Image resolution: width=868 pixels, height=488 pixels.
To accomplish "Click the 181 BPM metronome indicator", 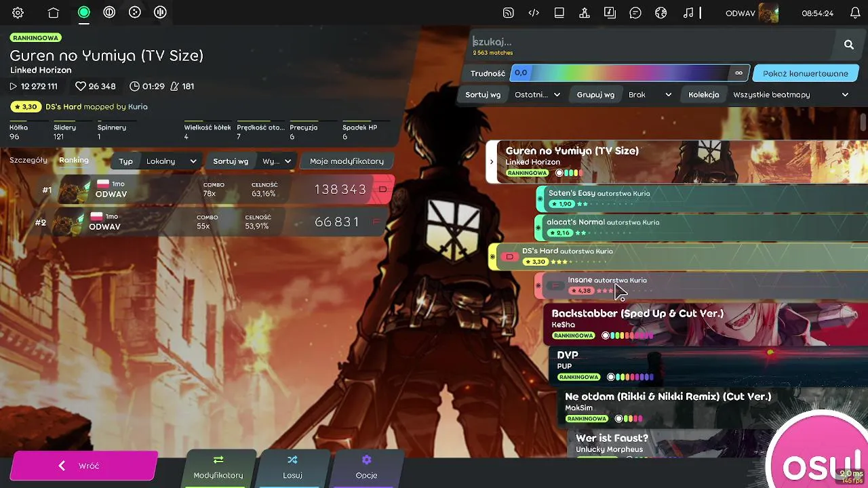I will pos(182,86).
